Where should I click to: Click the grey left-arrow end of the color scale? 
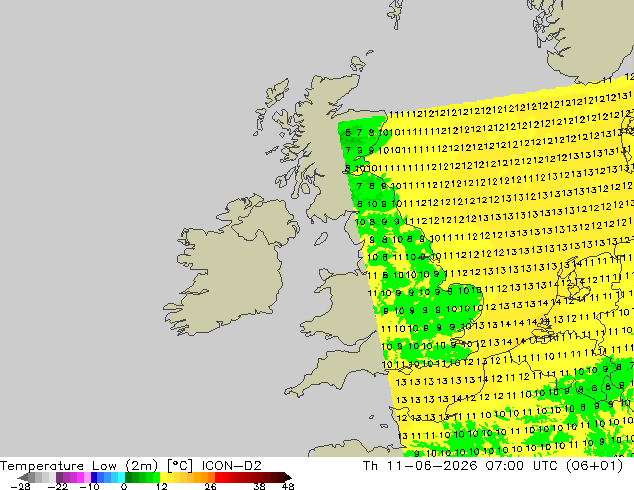coord(23,477)
